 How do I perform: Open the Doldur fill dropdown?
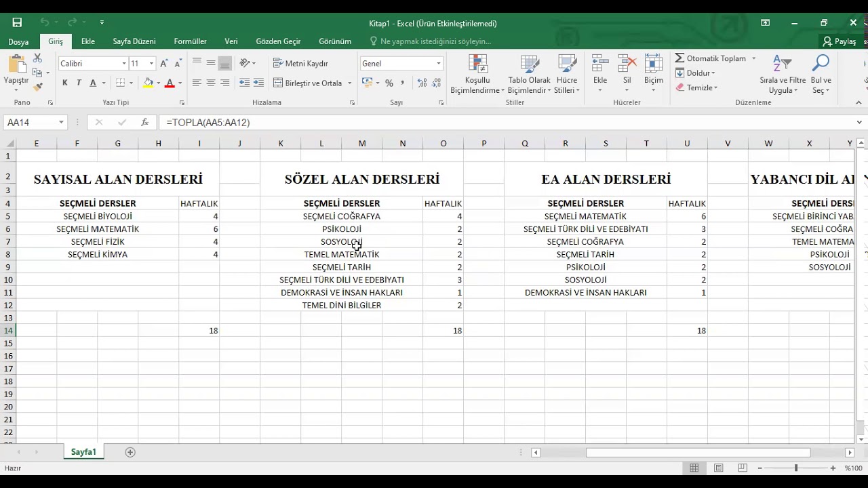(695, 73)
